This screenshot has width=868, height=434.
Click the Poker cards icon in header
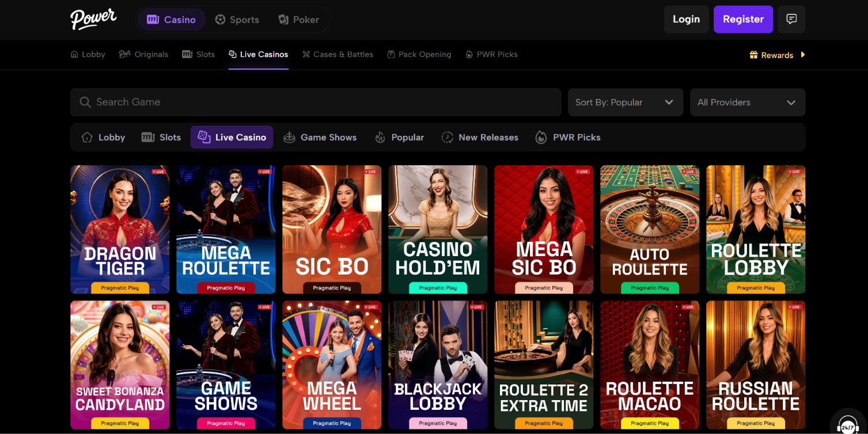coord(283,20)
